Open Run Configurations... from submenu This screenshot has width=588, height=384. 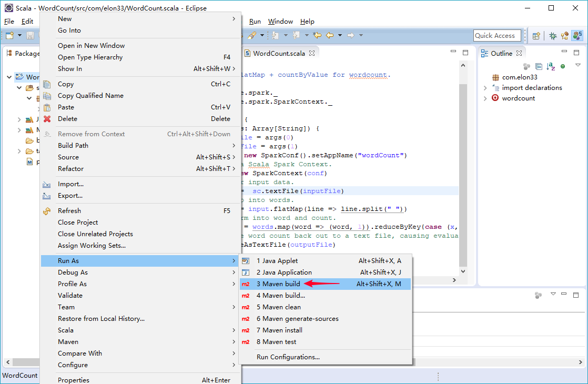click(x=325, y=357)
